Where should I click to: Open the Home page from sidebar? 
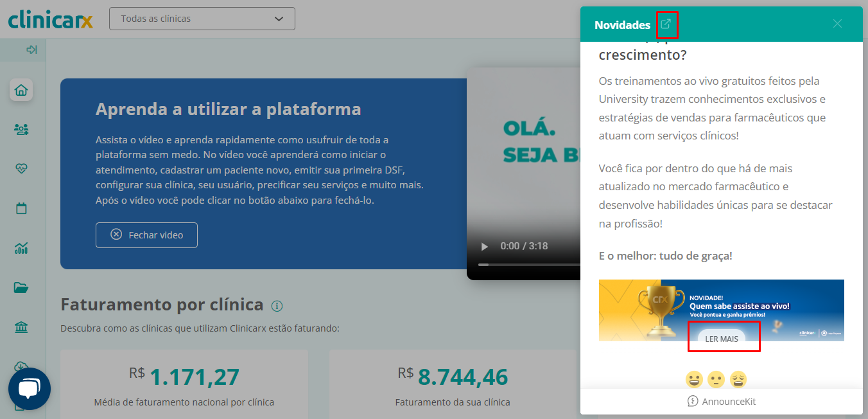[x=21, y=90]
